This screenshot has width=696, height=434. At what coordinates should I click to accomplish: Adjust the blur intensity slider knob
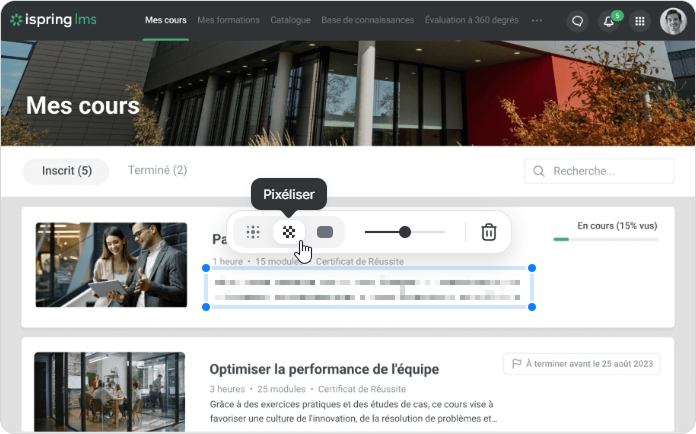(x=405, y=232)
